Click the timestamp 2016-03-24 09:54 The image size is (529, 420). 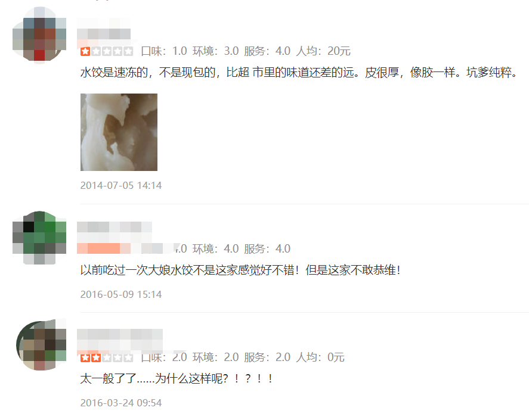point(121,403)
